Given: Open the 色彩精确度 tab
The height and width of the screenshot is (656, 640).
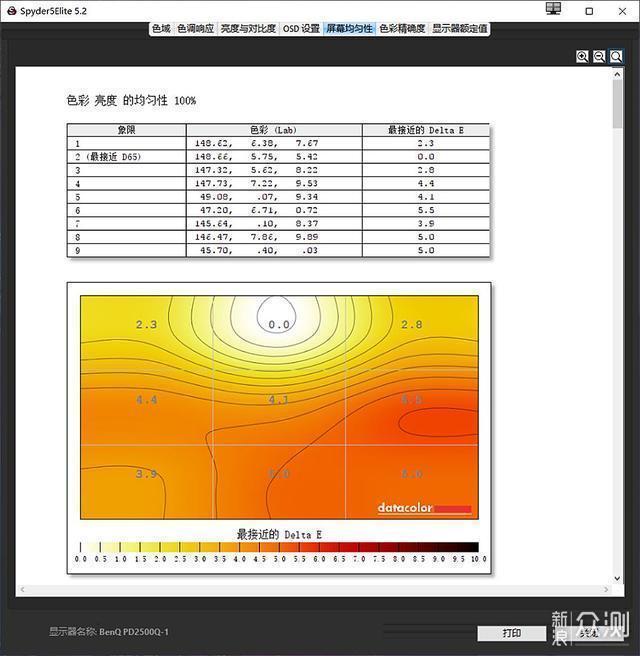Looking at the screenshot, I should (402, 28).
